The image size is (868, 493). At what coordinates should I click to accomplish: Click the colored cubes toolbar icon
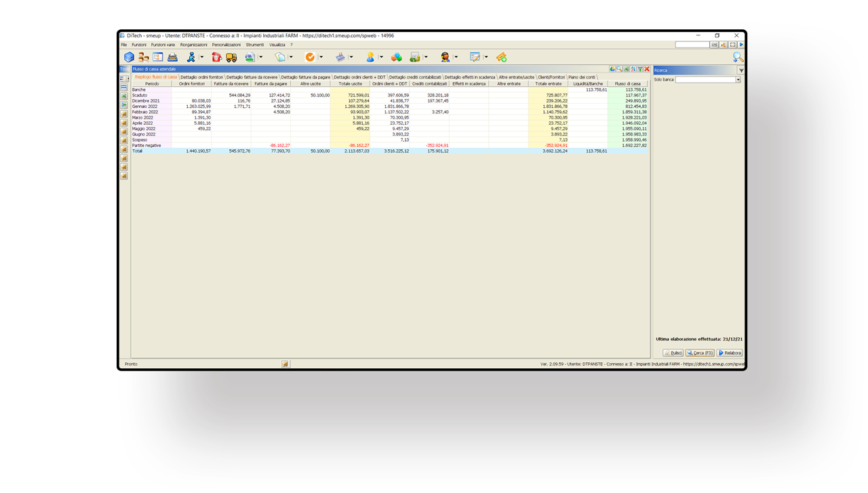point(396,57)
